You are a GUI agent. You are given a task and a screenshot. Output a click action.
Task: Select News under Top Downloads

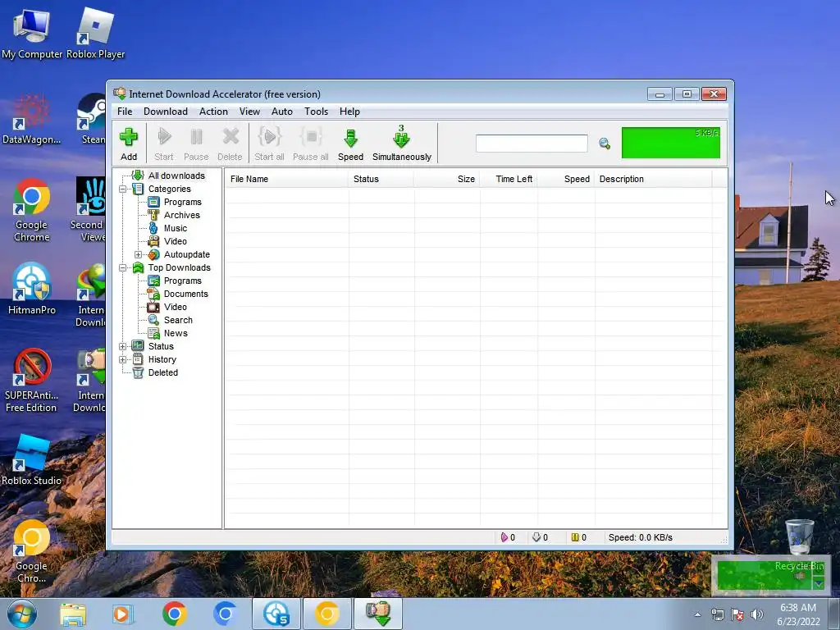coord(176,333)
